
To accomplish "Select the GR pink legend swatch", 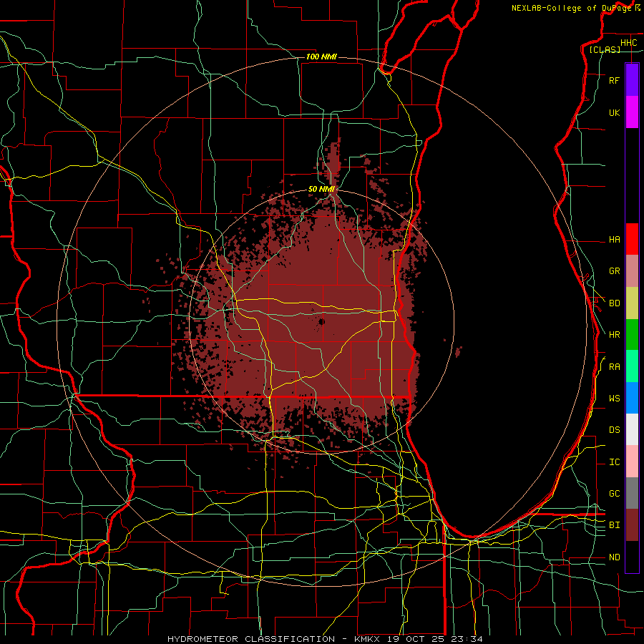I will point(632,271).
